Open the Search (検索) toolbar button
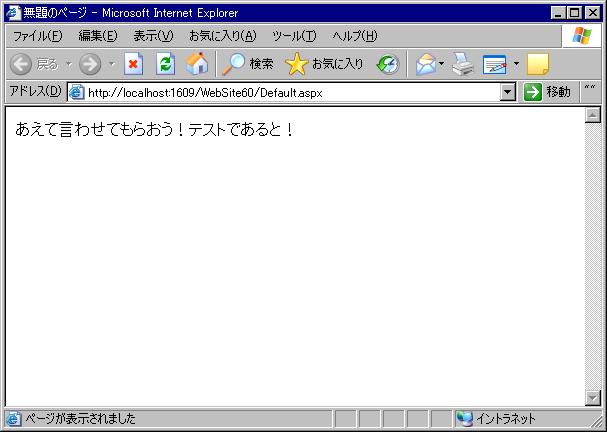 (x=247, y=64)
